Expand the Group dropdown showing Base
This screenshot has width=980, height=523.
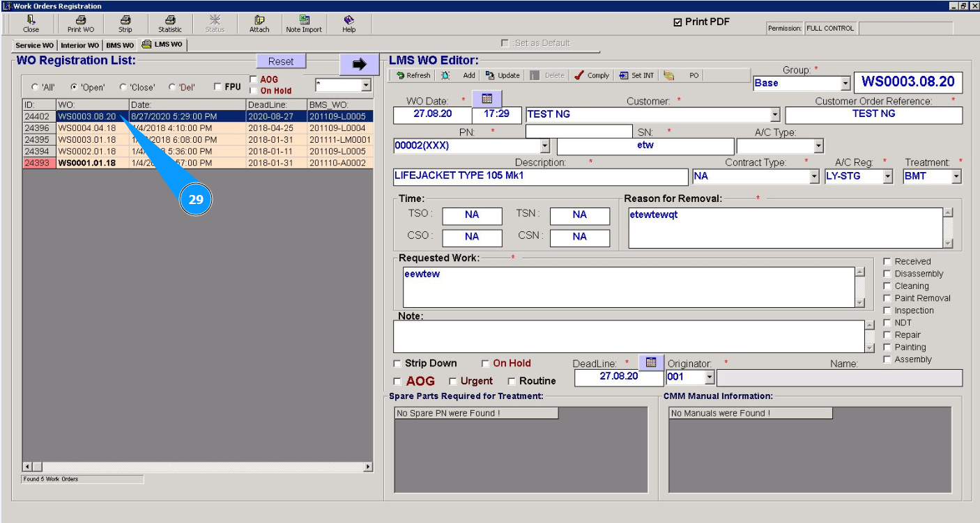[x=845, y=83]
